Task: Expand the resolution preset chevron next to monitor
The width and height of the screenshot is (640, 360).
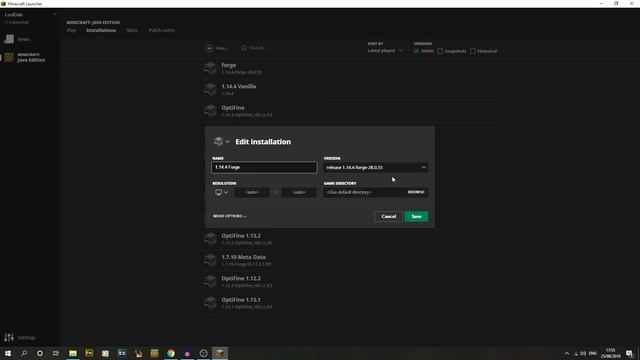Action: [226, 192]
